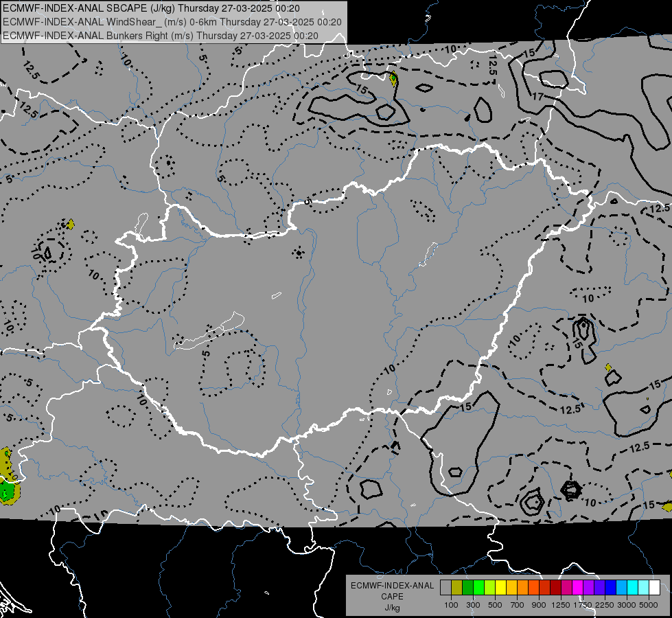672x618 pixels.
Task: Select the pure yellow legend swatch
Action: [x=500, y=588]
